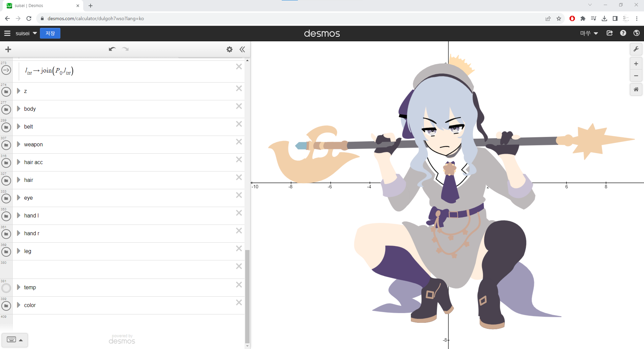
Task: Open the browser side panel
Action: pos(615,18)
